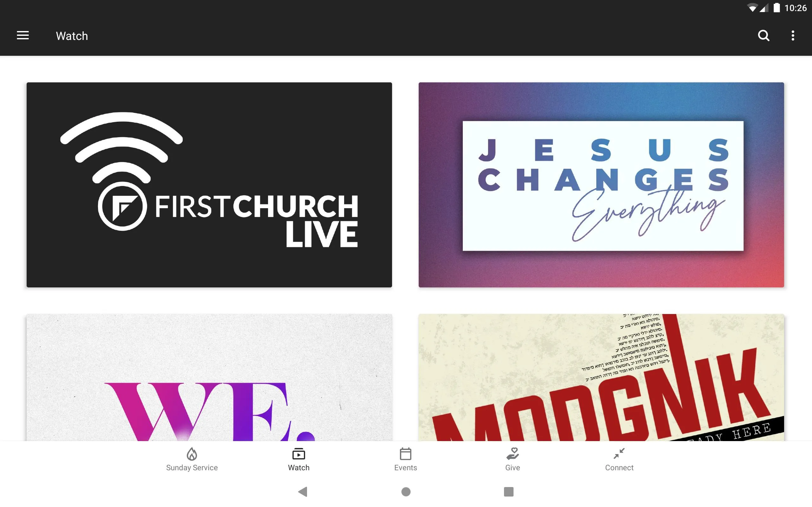
Task: Switch to the Watch tab
Action: point(298,459)
